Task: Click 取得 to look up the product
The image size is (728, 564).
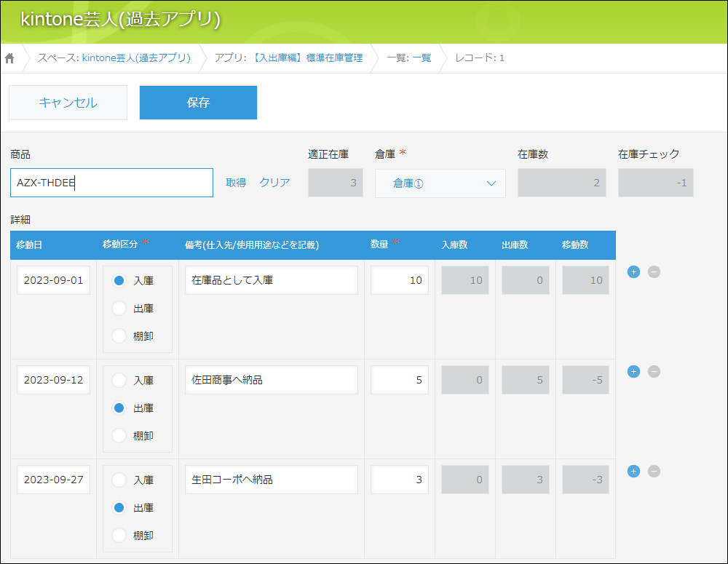Action: [236, 183]
